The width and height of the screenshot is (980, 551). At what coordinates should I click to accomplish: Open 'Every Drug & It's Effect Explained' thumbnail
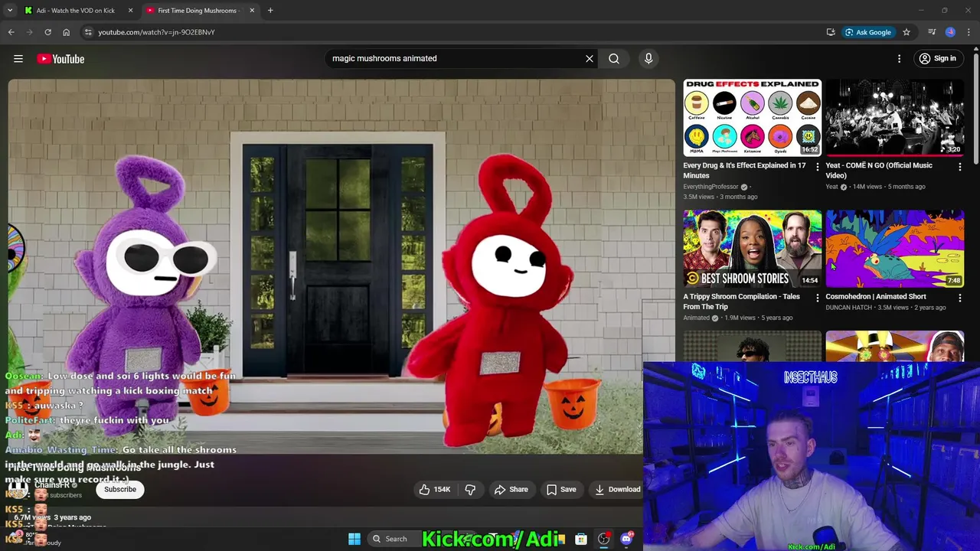coord(752,117)
